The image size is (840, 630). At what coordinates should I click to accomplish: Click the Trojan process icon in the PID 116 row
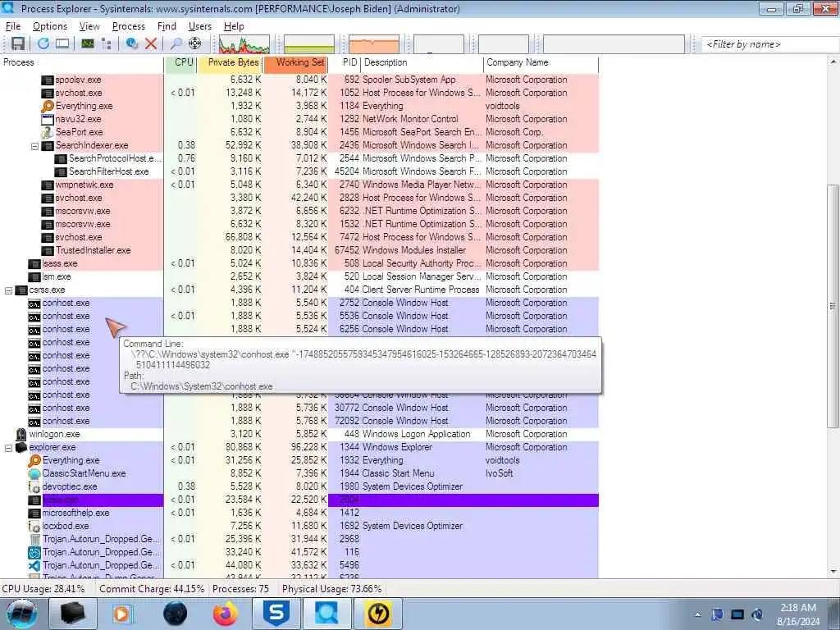pos(34,552)
